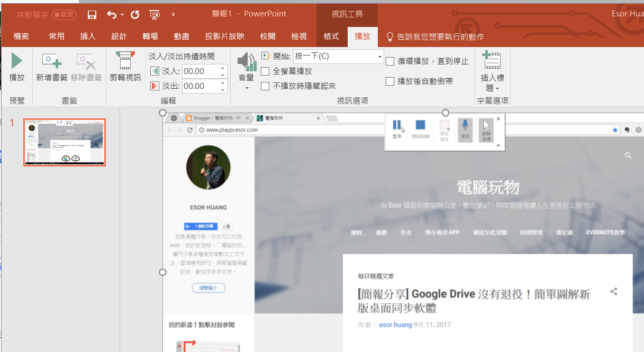Click the select area icon in recording toolbar
The height and width of the screenshot is (352, 644).
(444, 129)
